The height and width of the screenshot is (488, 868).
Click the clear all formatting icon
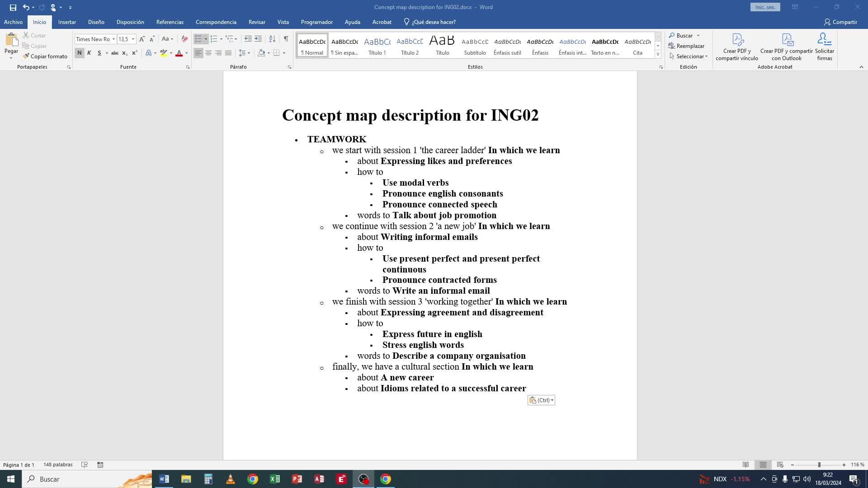(184, 39)
